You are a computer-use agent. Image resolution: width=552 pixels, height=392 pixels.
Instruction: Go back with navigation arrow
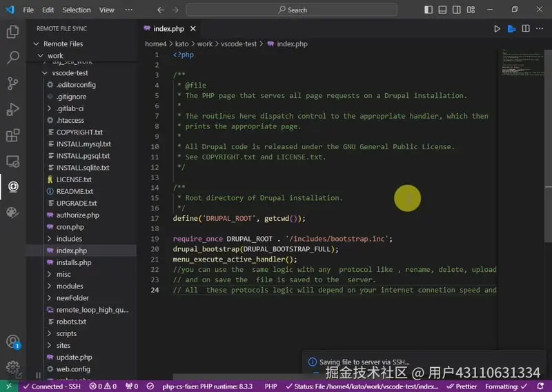point(161,10)
